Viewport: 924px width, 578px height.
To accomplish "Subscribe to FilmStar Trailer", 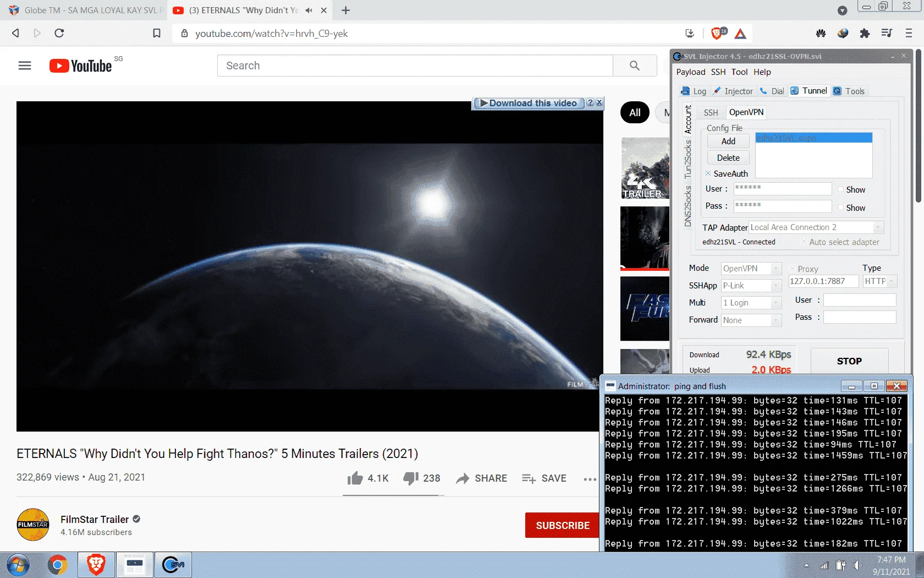I will pos(563,526).
